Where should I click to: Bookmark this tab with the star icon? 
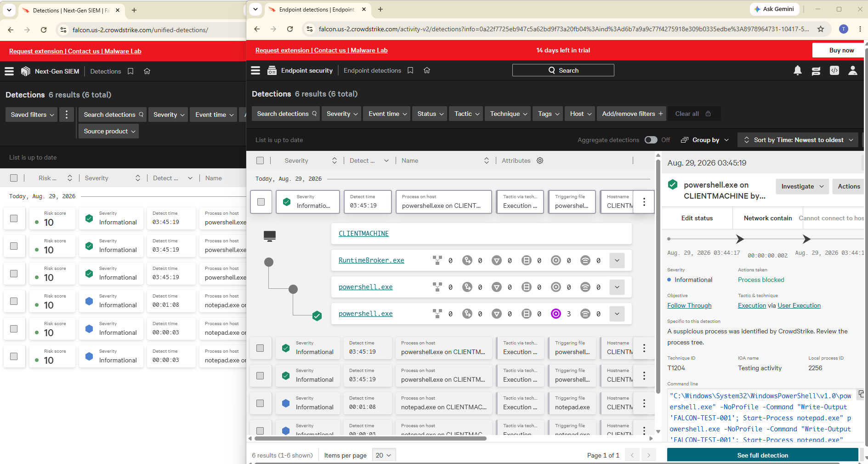coord(821,29)
